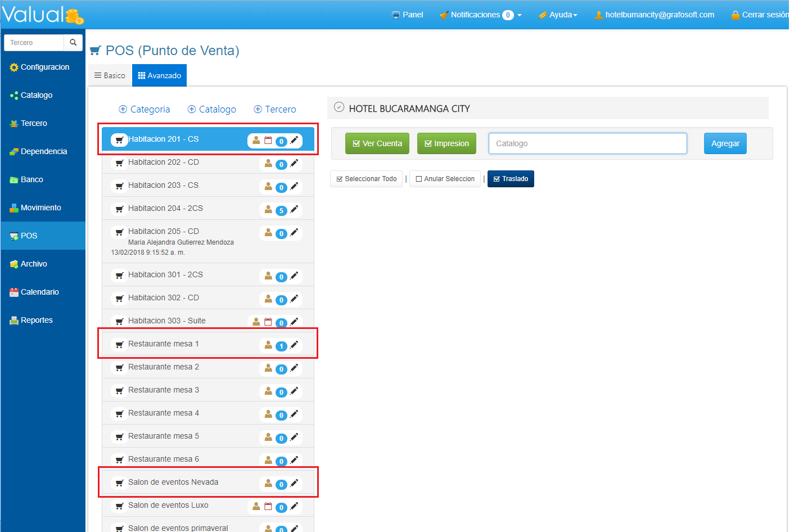Image resolution: width=794 pixels, height=532 pixels.
Task: Open Panel in top navigation
Action: click(x=408, y=15)
